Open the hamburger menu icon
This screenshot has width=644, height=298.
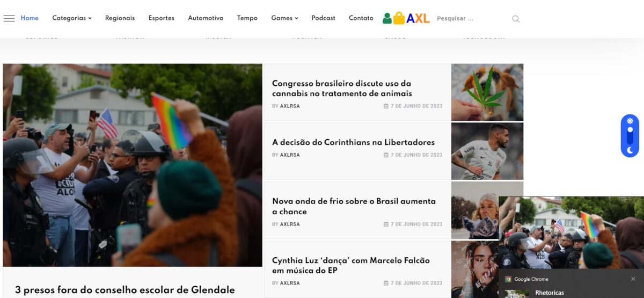tap(9, 18)
